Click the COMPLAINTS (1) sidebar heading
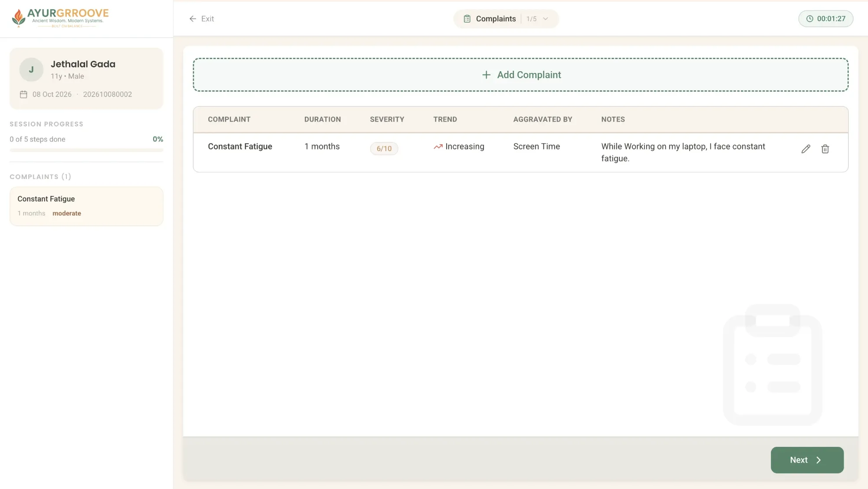 point(40,177)
